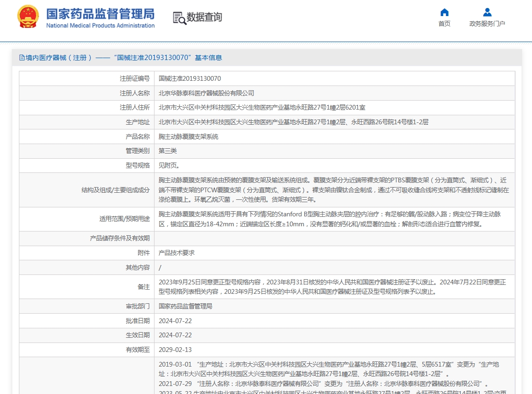The width and height of the screenshot is (532, 394).
Task: Click the 生产地址 label cell
Action: [x=87, y=122]
